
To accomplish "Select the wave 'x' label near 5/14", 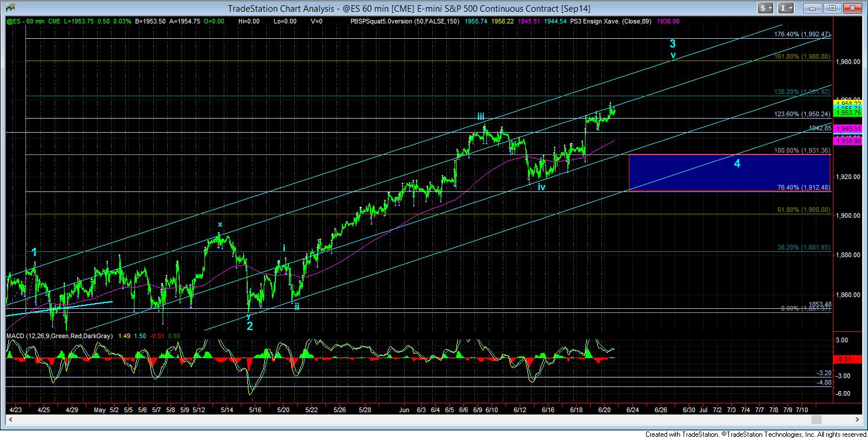I will [x=220, y=224].
